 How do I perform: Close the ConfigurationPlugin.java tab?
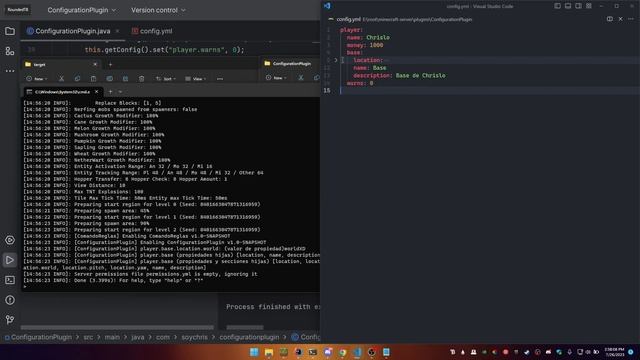[118, 31]
